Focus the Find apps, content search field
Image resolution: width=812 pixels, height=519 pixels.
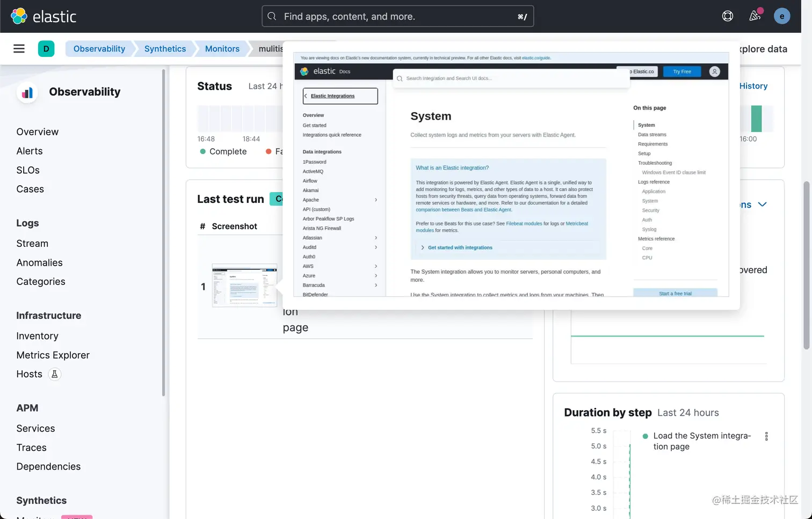click(x=397, y=16)
